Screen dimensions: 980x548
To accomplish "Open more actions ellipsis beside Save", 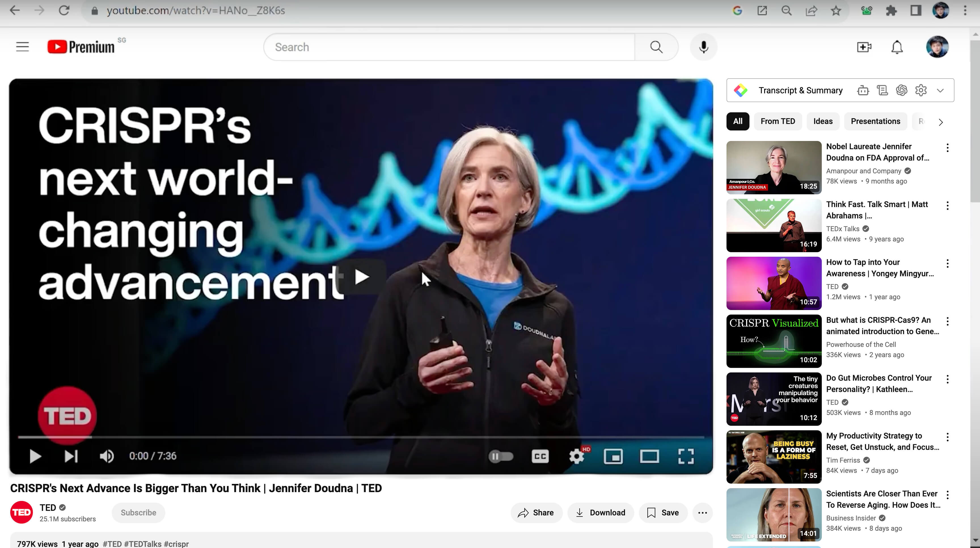I will click(702, 513).
